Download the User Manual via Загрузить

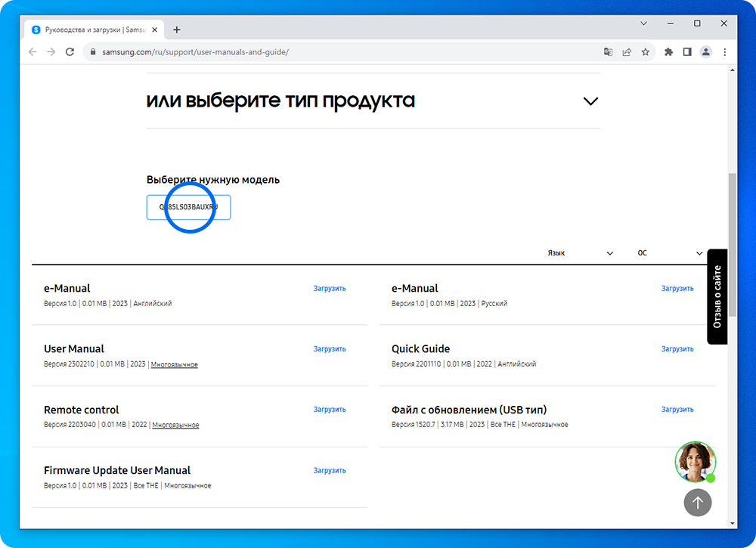point(330,349)
